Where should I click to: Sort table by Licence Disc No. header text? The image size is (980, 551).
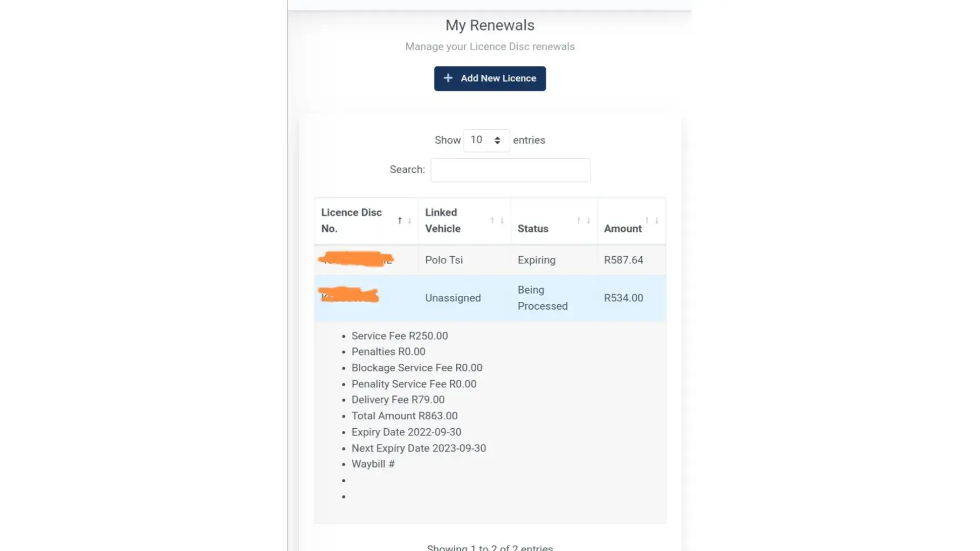351,220
